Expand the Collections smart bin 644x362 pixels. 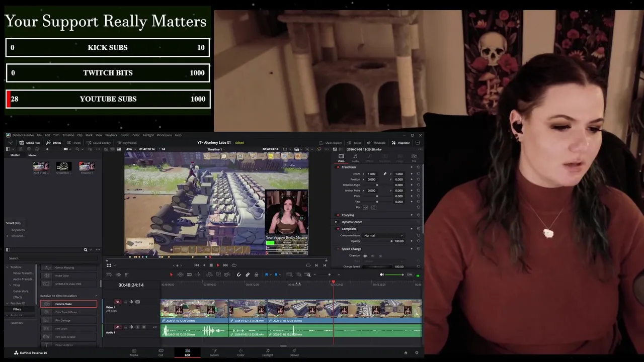pyautogui.click(x=8, y=236)
